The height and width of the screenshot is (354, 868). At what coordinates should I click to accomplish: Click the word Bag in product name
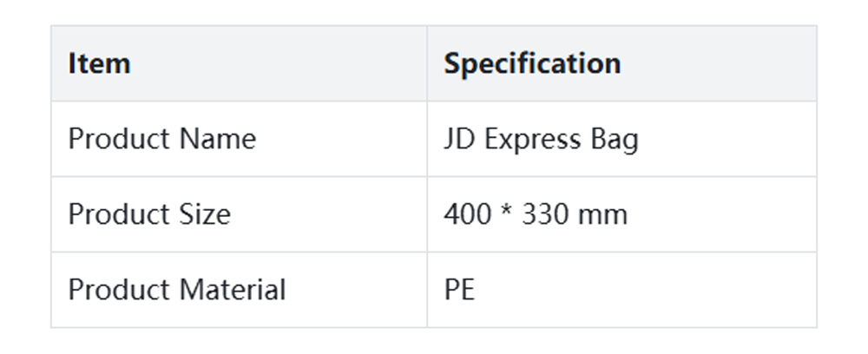tap(614, 139)
